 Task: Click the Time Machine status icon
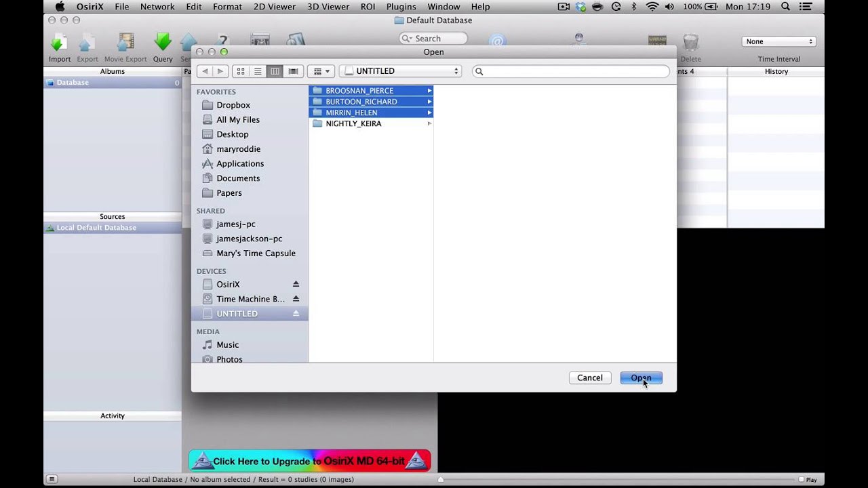pyautogui.click(x=616, y=7)
